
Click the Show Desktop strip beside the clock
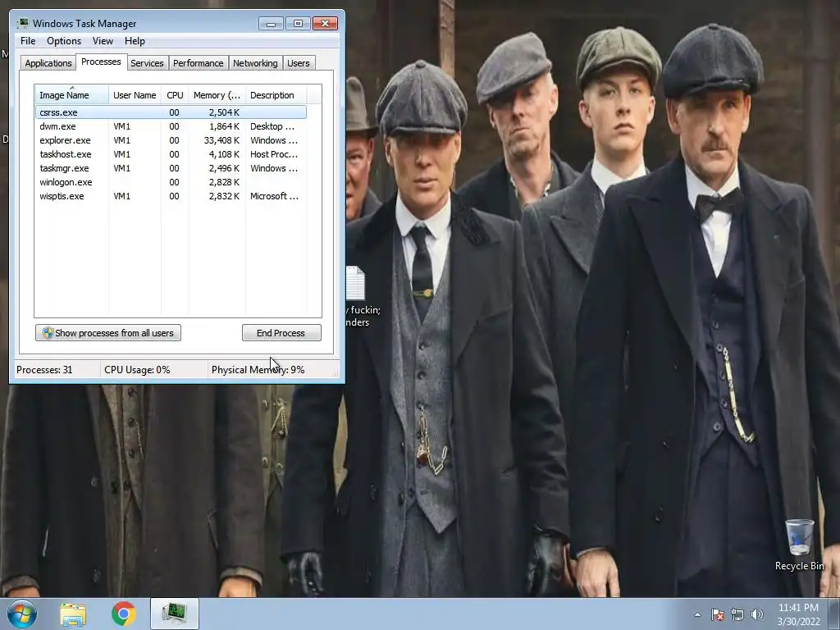tap(834, 614)
